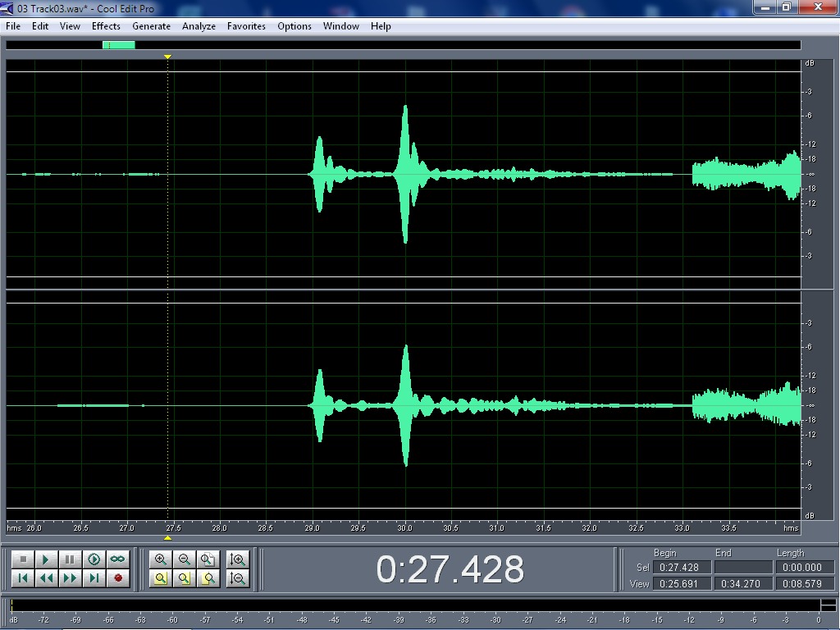This screenshot has height=630, width=840.
Task: Zoom out horizontally with the minus magnifier
Action: [x=184, y=559]
